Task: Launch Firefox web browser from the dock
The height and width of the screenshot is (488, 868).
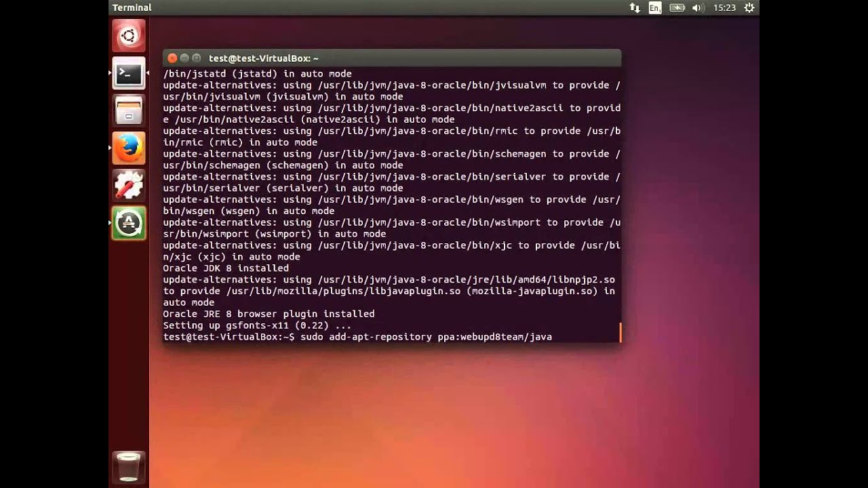Action: 129,148
